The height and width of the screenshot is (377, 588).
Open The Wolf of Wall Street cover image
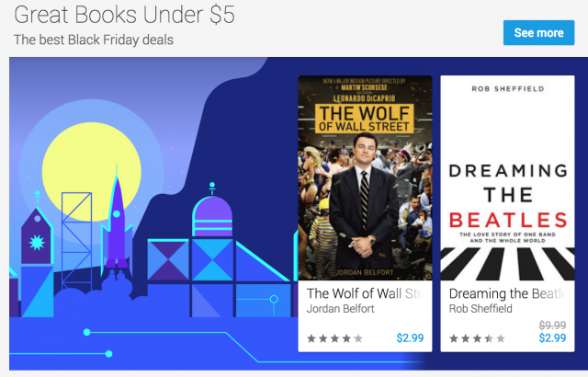pyautogui.click(x=365, y=177)
